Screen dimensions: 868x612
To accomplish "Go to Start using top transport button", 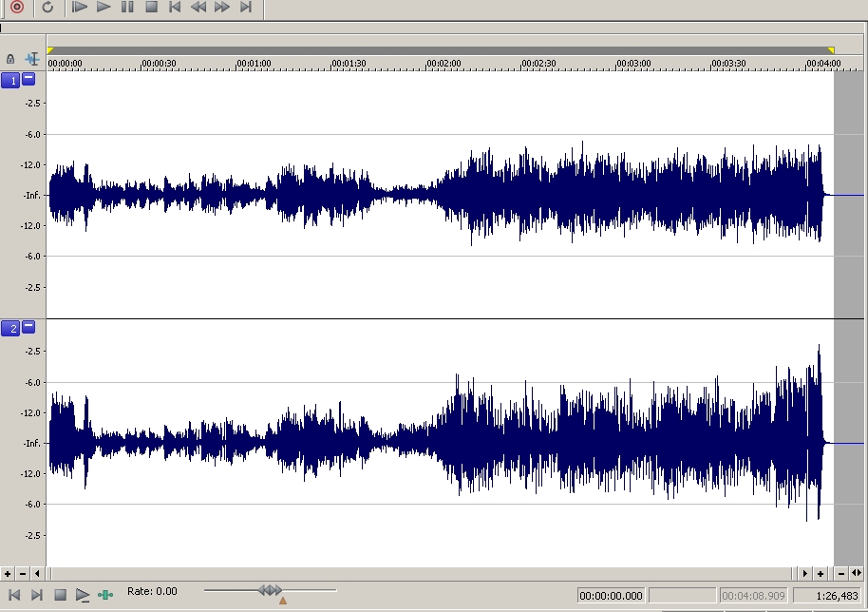I will point(175,7).
